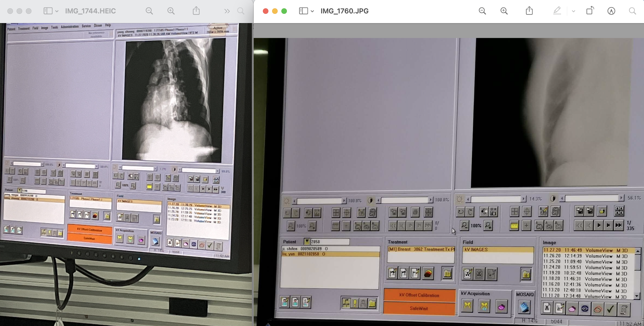This screenshot has height=326, width=644.
Task: Open search in IMG_1760.JPG window
Action: click(632, 11)
